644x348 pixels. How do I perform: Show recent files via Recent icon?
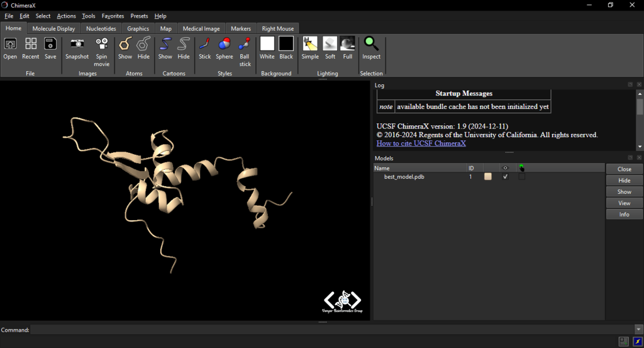click(x=30, y=48)
